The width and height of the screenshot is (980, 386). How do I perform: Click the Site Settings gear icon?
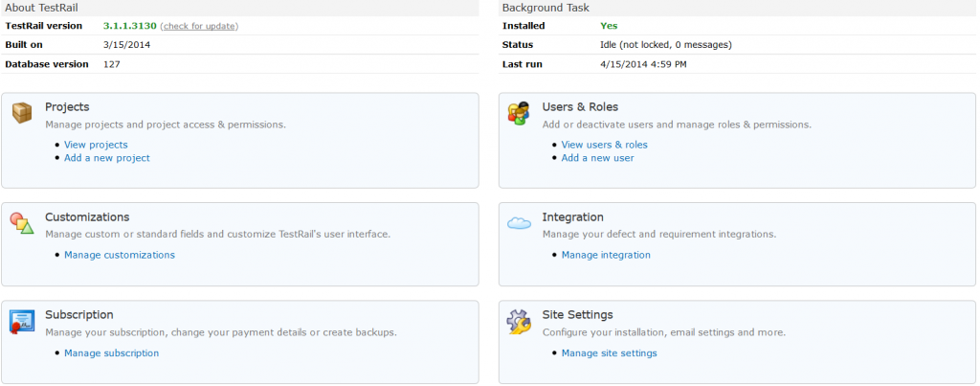[519, 321]
